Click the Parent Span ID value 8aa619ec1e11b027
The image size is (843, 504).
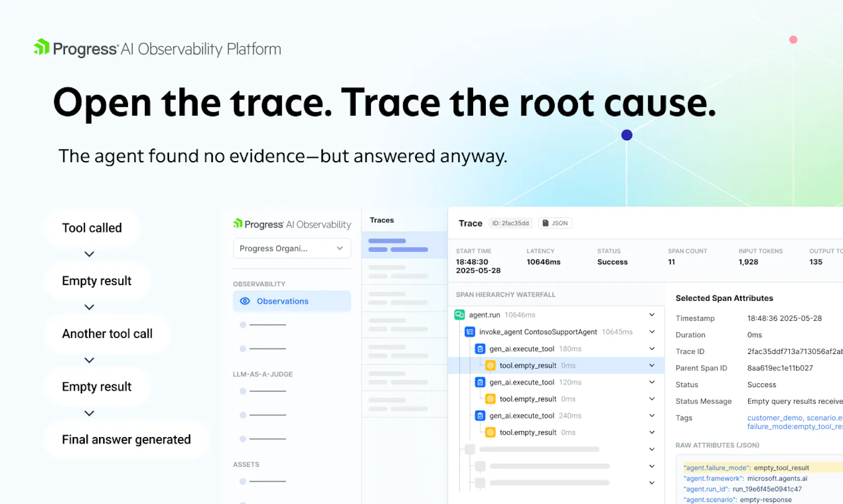(780, 368)
